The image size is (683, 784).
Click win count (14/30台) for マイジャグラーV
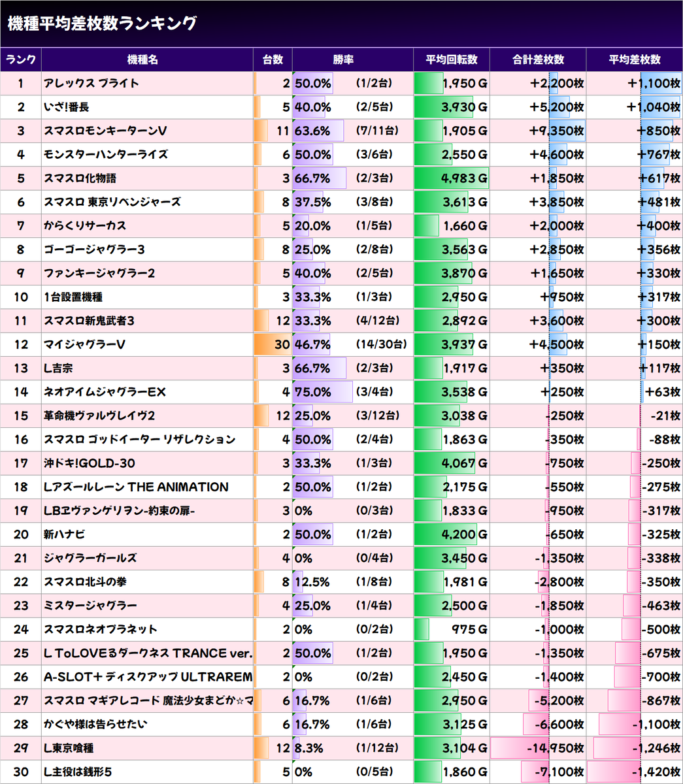pos(381,344)
